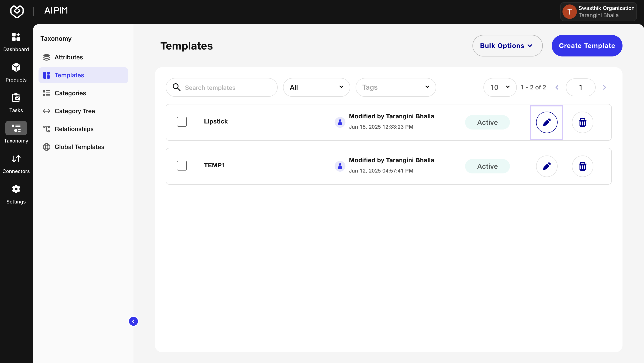Open the Products section

(x=16, y=73)
